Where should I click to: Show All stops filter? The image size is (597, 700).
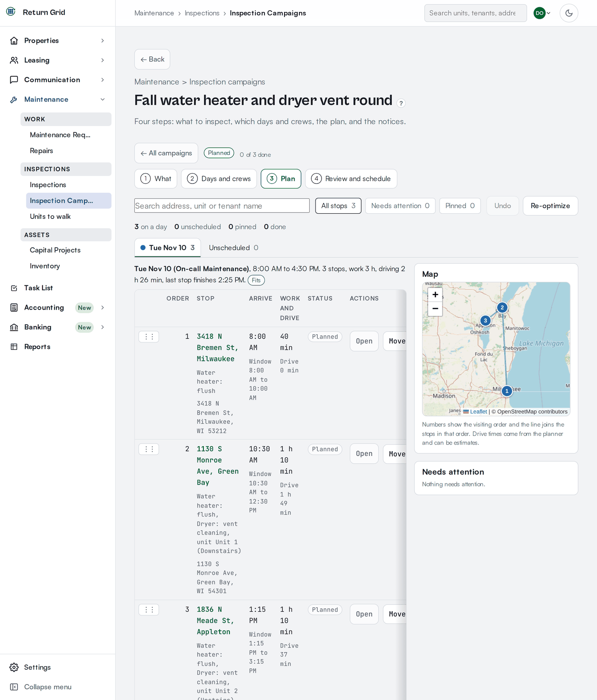338,206
